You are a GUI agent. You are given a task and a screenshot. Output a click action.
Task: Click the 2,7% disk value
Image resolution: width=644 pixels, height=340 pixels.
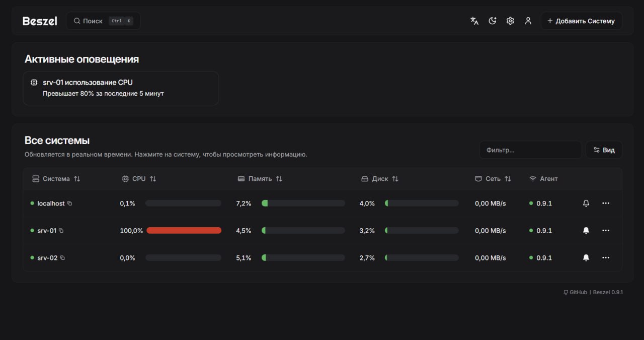pyautogui.click(x=367, y=258)
